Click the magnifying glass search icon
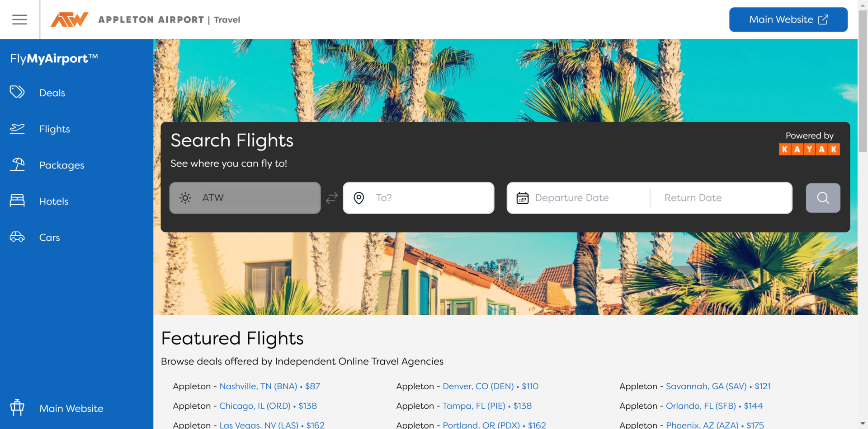This screenshot has height=429, width=868. (823, 198)
